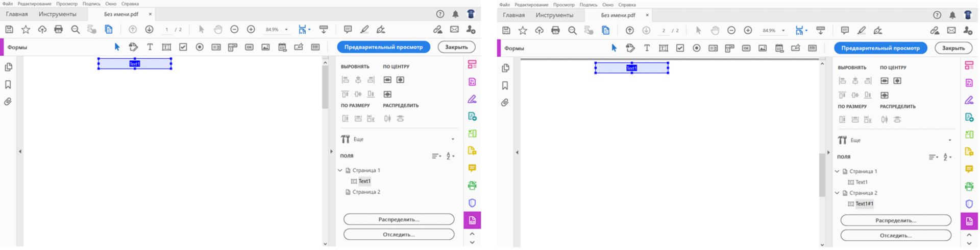The height and width of the screenshot is (250, 980).
Task: Open zoom percentage dropdown in left window
Action: coord(286,30)
